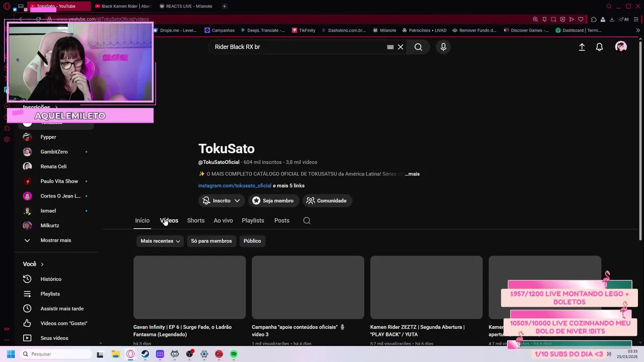The image size is (644, 362).
Task: Open the Patrocínios • LIVAD bookmark
Action: (x=424, y=30)
